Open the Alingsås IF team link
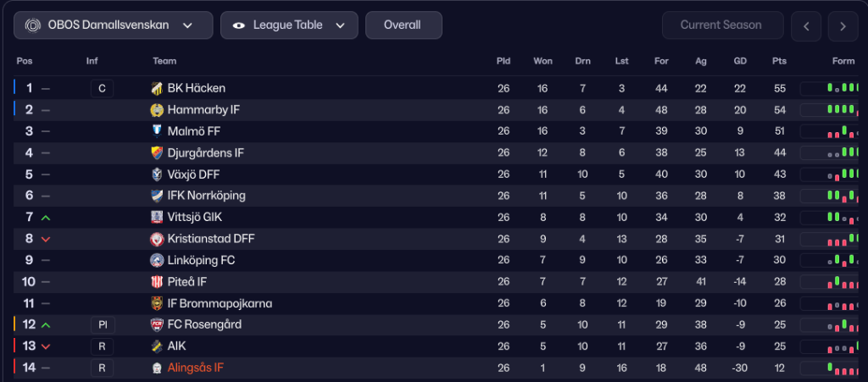This screenshot has width=868, height=382. point(196,368)
